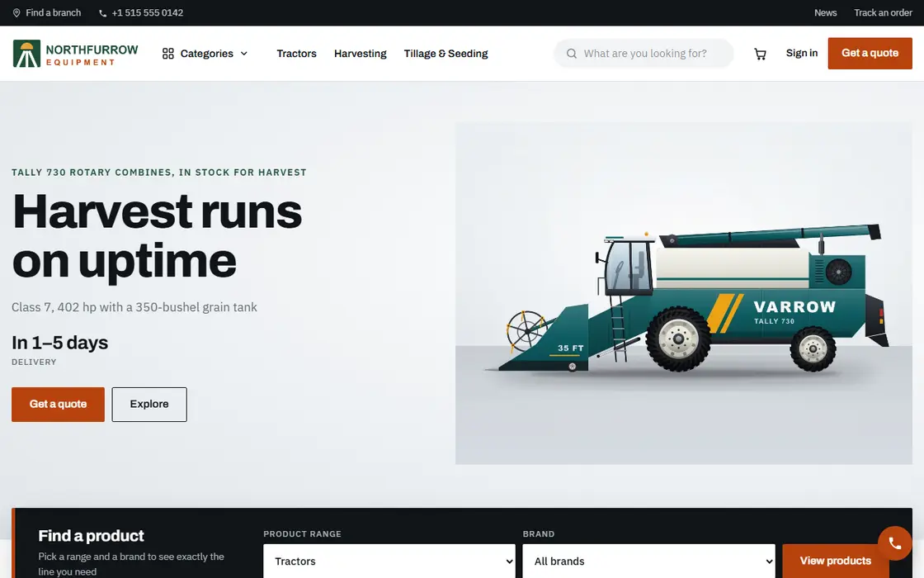Focus the "What are you looking for?" search field
The height and width of the screenshot is (578, 924).
644,54
